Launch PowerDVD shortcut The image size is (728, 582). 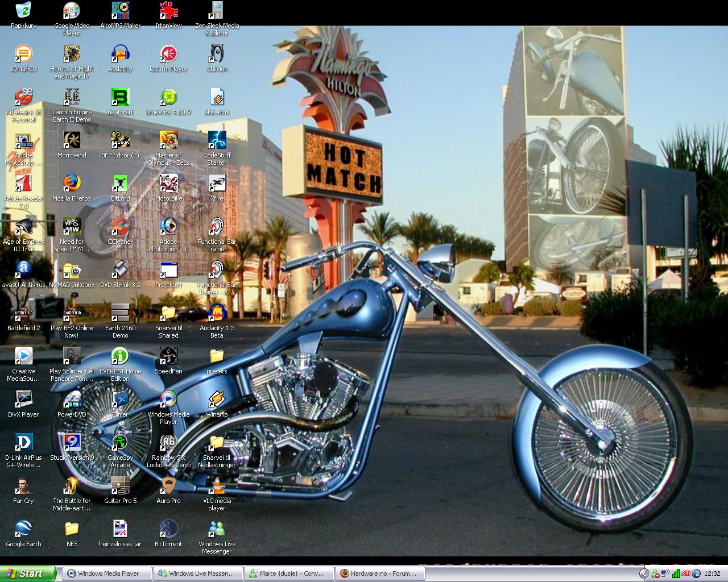coord(72,404)
